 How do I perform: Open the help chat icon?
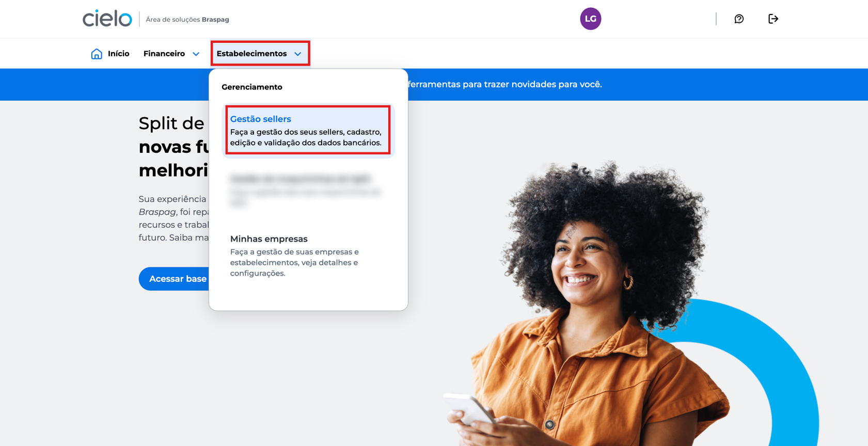(x=739, y=19)
